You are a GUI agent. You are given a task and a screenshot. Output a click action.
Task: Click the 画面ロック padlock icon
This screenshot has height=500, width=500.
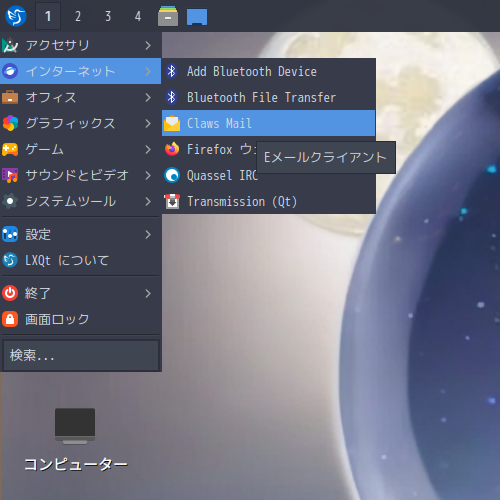[10, 319]
